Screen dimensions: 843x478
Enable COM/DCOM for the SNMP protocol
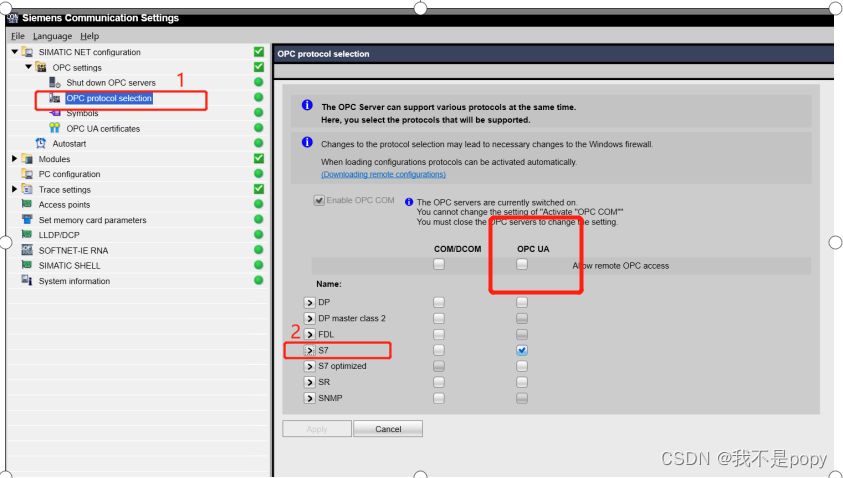pyautogui.click(x=439, y=398)
